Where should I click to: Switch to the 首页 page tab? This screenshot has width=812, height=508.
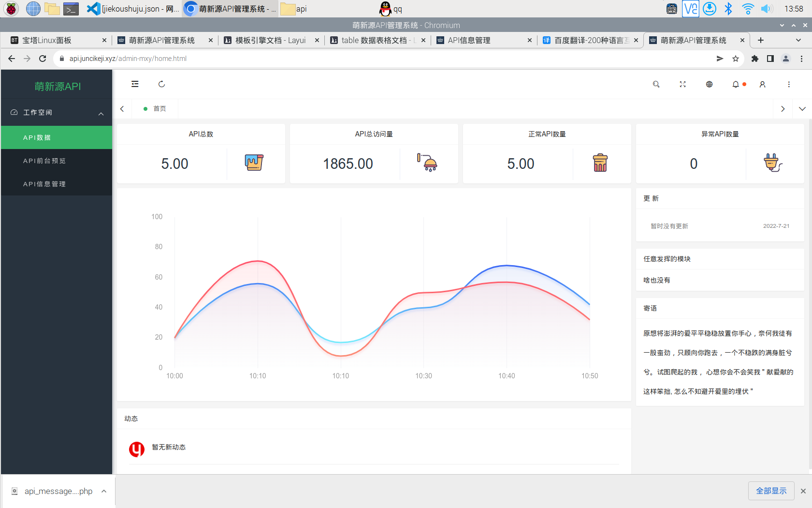point(159,108)
